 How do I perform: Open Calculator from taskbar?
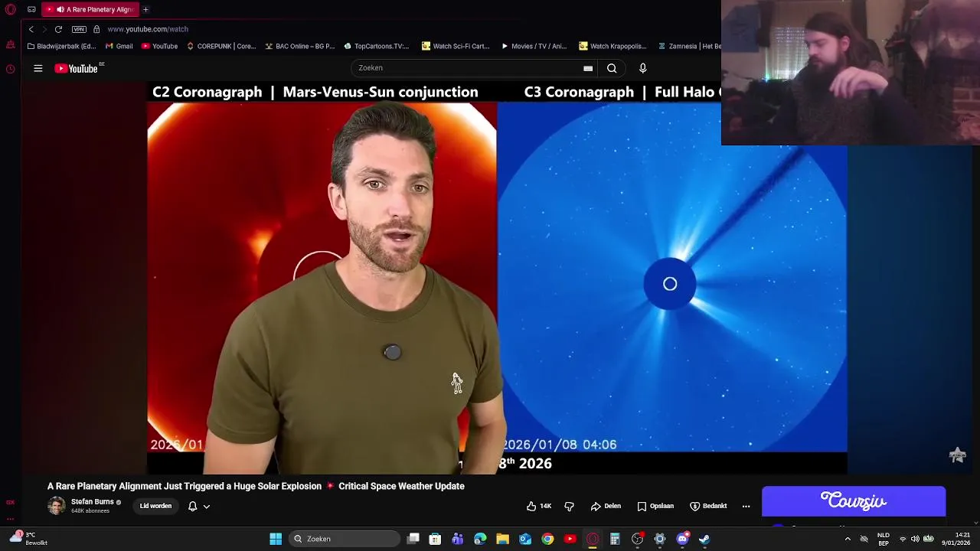[x=615, y=539]
